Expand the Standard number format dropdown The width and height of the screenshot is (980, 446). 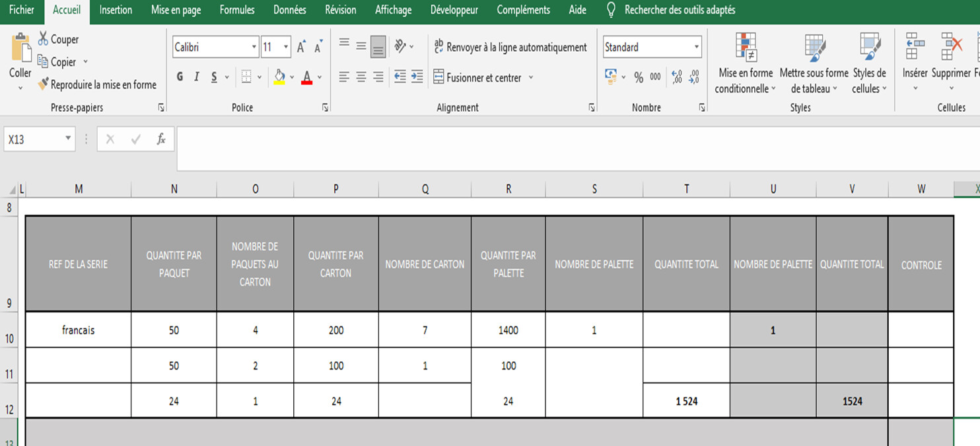pyautogui.click(x=696, y=47)
